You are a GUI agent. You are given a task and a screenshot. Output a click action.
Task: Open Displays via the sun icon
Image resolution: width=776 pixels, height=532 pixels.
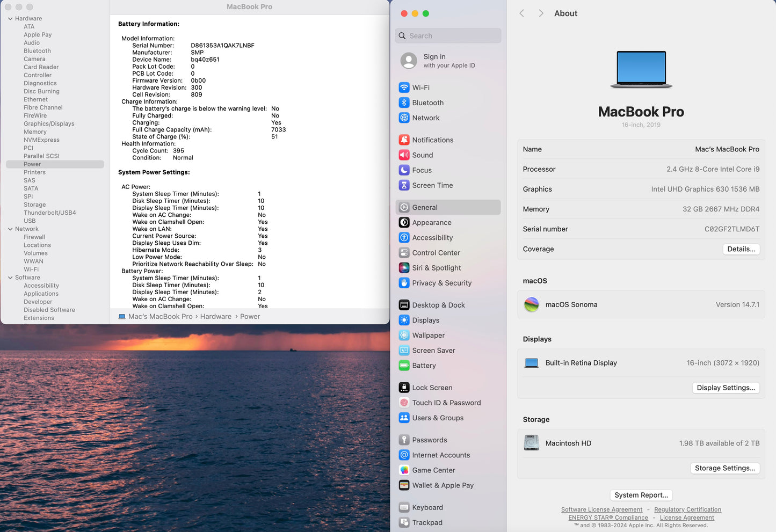coord(404,320)
